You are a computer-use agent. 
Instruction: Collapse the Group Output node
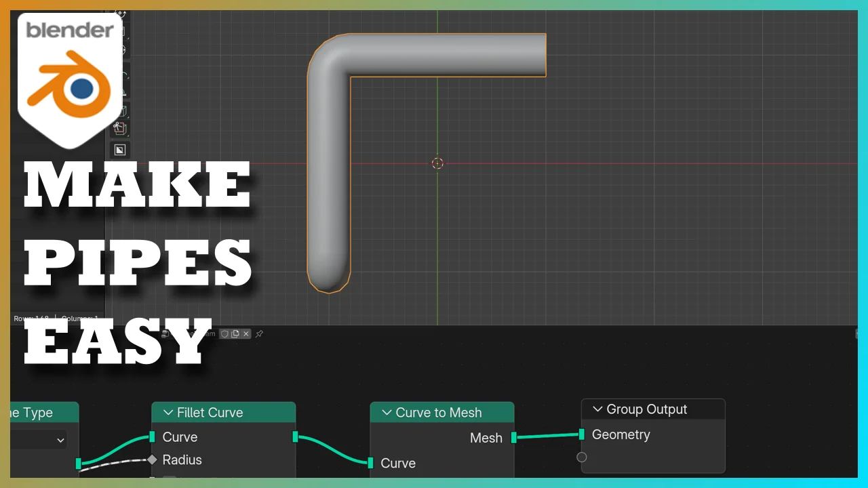597,409
